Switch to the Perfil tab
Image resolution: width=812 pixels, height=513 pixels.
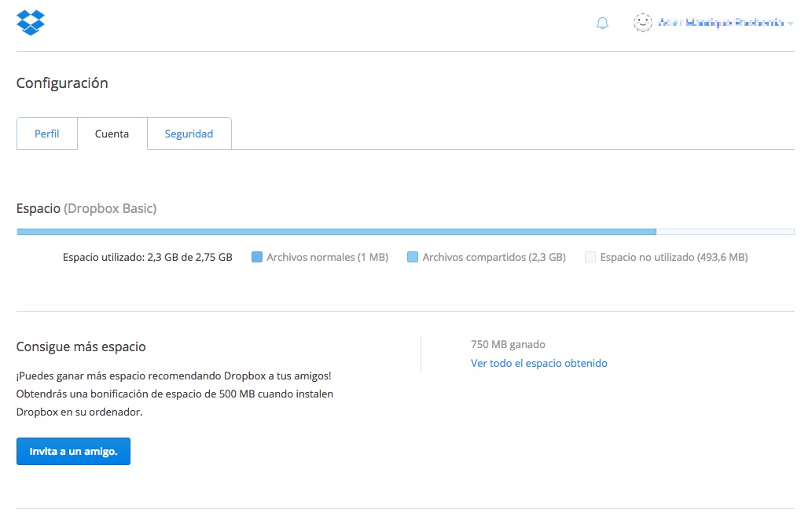click(x=46, y=134)
